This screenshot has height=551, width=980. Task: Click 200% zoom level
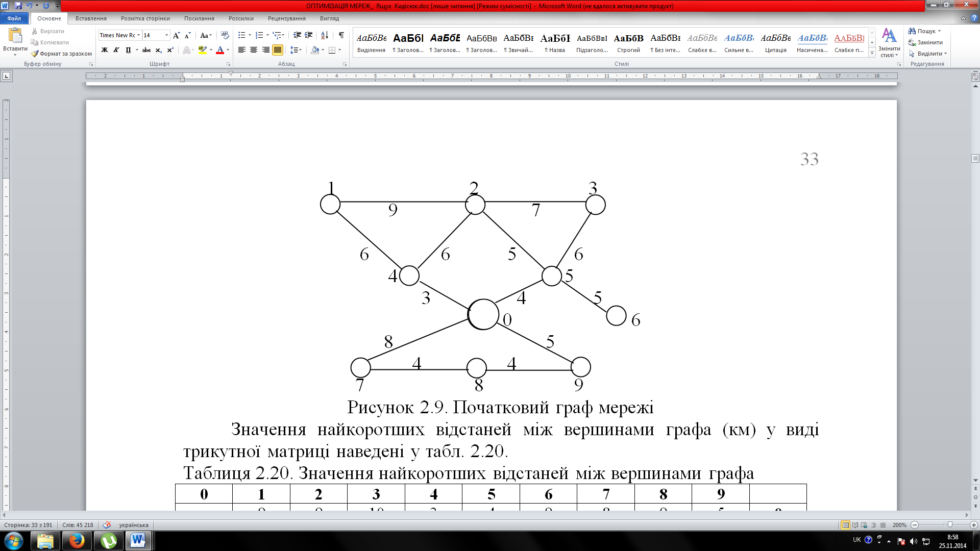(x=899, y=525)
